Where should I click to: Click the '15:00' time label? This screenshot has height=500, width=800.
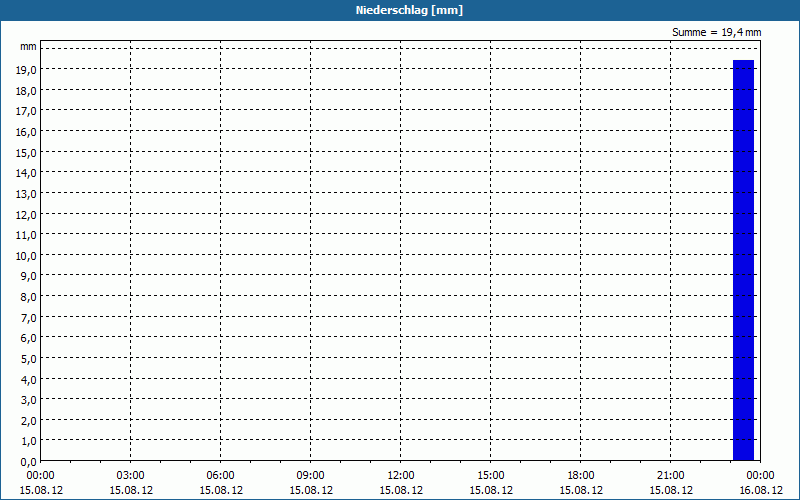[x=491, y=476]
